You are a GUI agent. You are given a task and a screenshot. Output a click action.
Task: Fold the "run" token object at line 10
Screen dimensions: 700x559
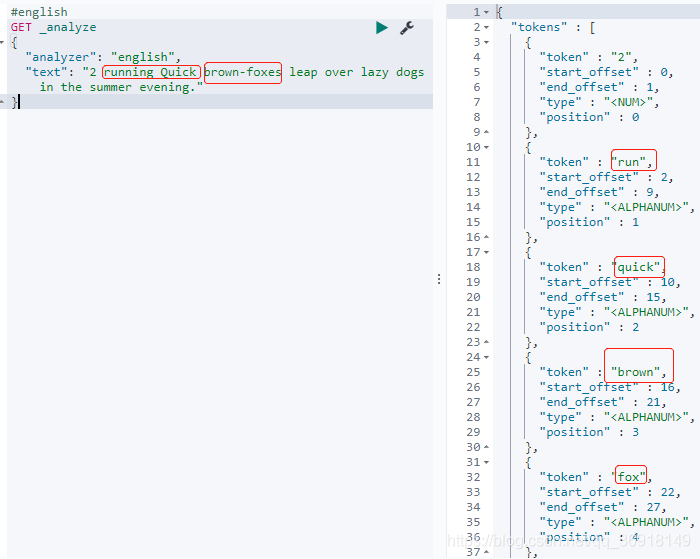coord(487,147)
